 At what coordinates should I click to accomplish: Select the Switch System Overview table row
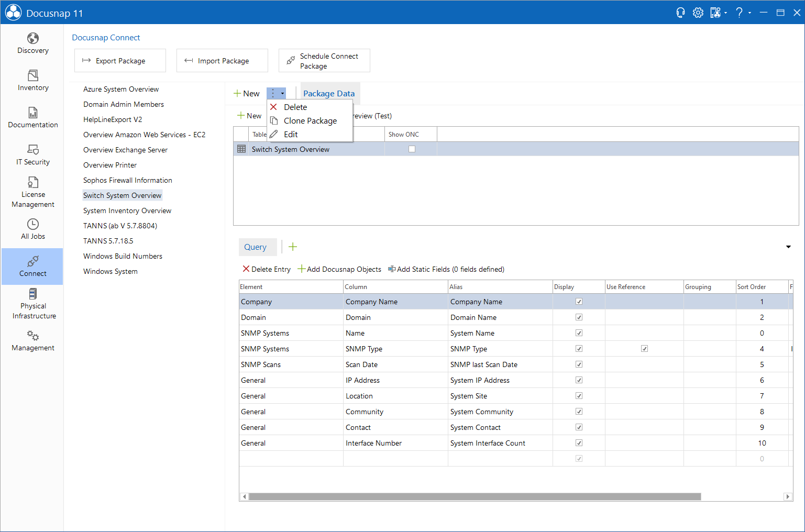516,149
